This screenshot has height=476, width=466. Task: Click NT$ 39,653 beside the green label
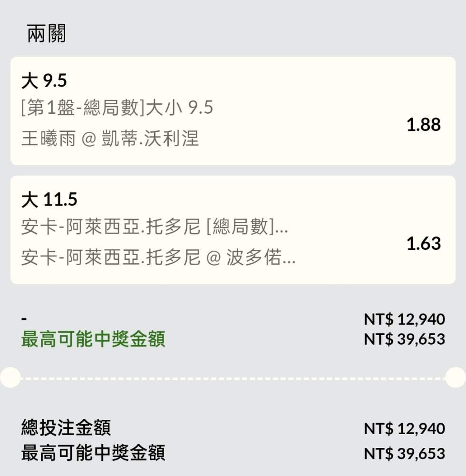coord(404,339)
